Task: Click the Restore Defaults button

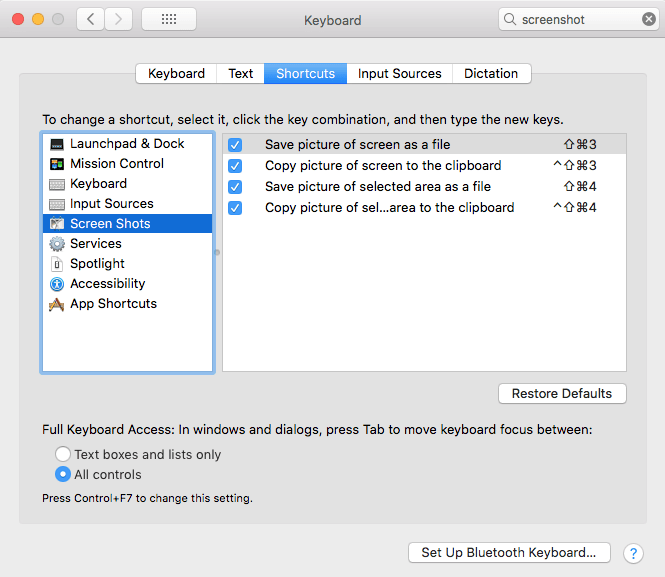Action: pos(562,393)
